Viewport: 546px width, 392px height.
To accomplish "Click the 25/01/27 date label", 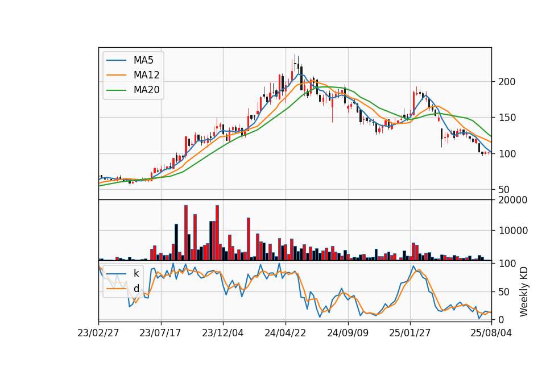I will 409,333.
